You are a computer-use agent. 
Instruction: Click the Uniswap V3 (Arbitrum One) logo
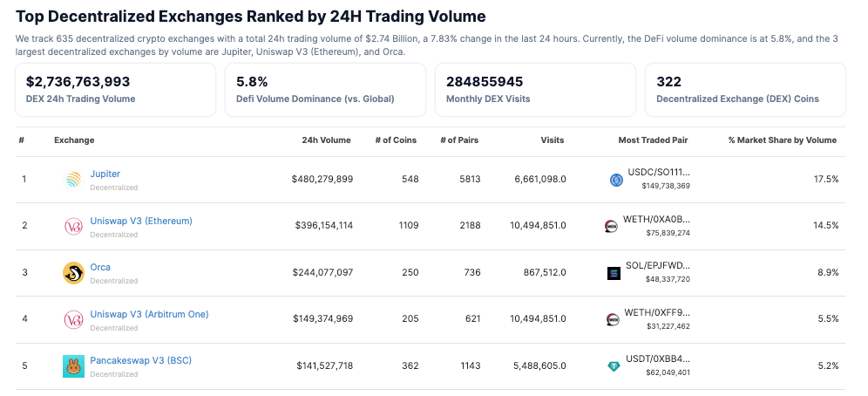(73, 319)
